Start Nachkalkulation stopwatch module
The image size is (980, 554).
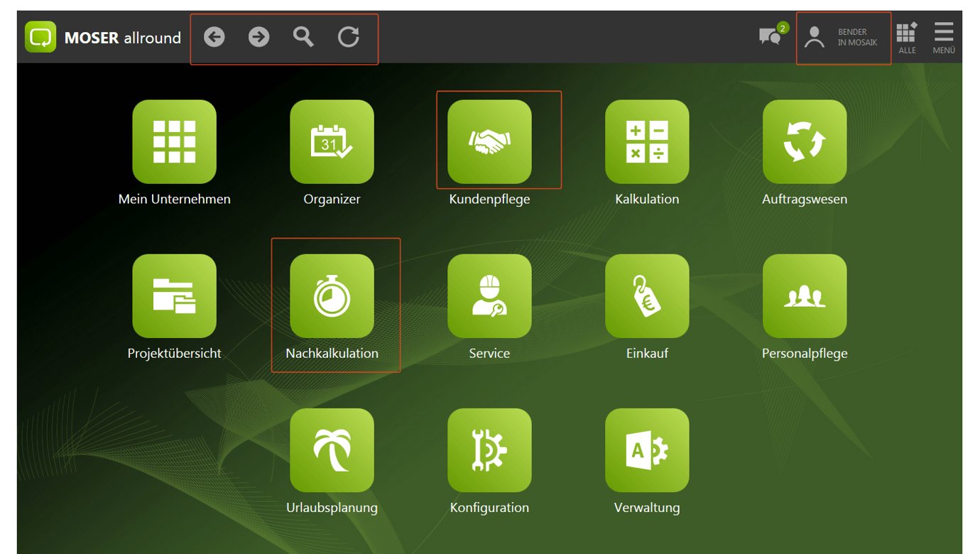coord(332,296)
